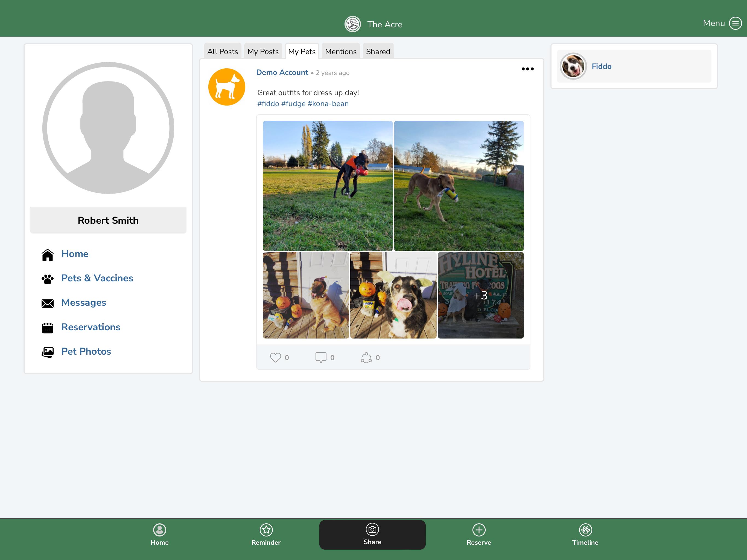747x560 pixels.
Task: Click the comment count 0
Action: pyautogui.click(x=332, y=358)
